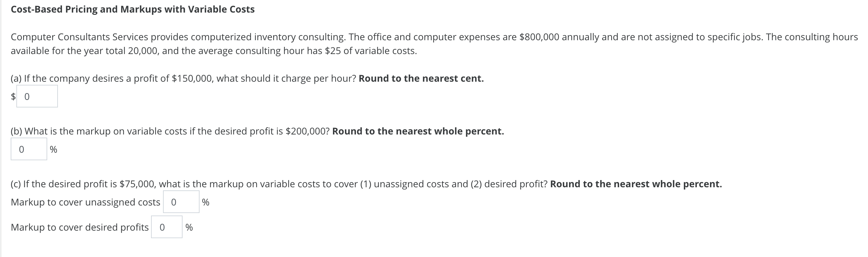This screenshot has height=257, width=868.
Task: Click the Markup to cover desired profits label
Action: (80, 227)
